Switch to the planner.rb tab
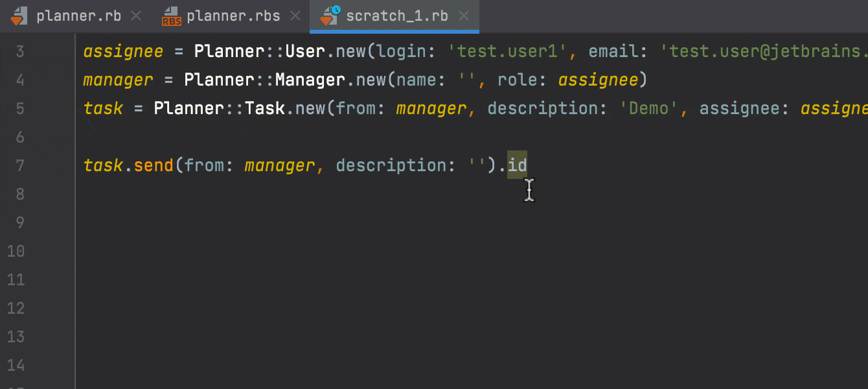Viewport: 868px width, 389px height. coord(78,16)
